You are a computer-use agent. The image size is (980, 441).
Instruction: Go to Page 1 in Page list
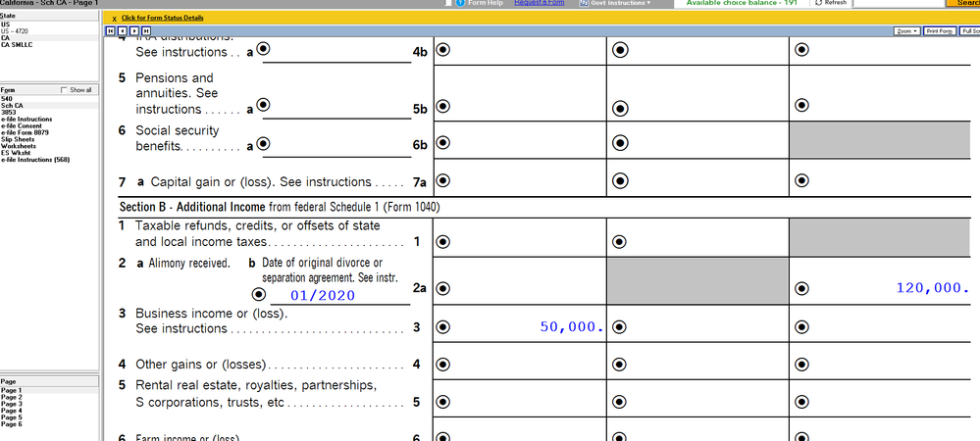point(49,390)
